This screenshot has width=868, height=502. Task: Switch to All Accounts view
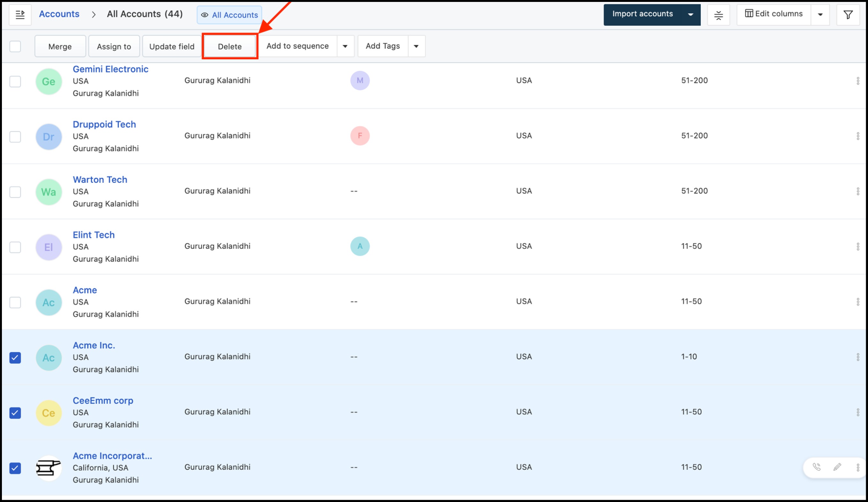coord(229,15)
